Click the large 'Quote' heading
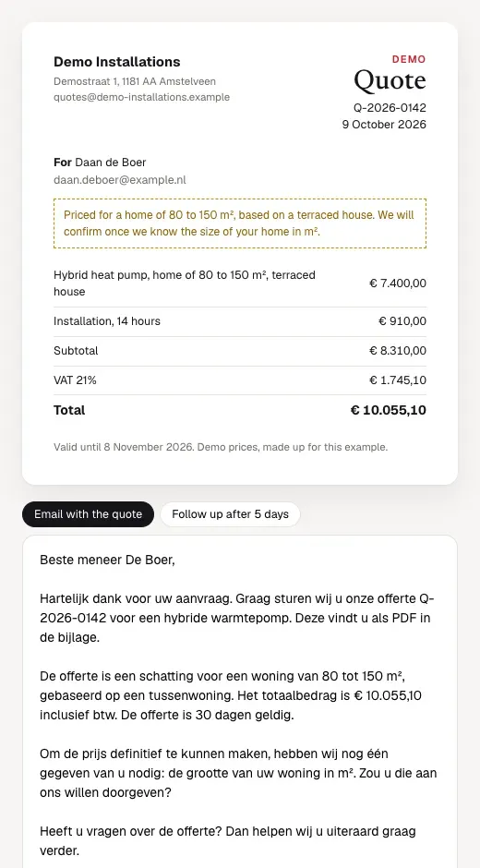 (x=390, y=81)
